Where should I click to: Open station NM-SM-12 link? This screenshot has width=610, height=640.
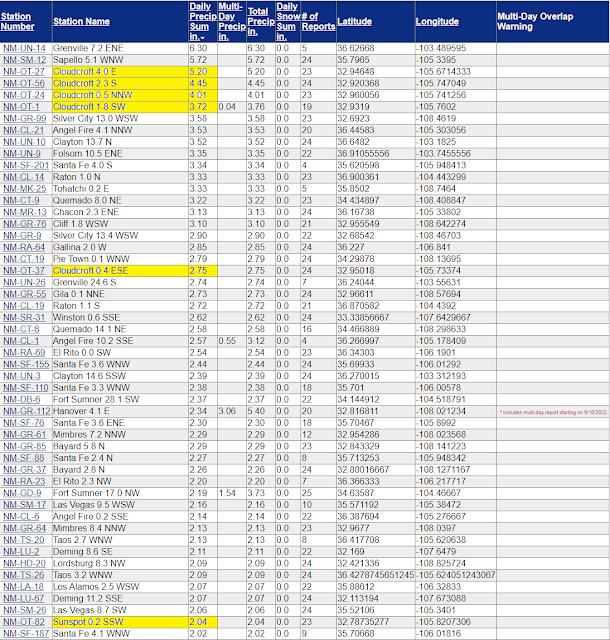24,60
